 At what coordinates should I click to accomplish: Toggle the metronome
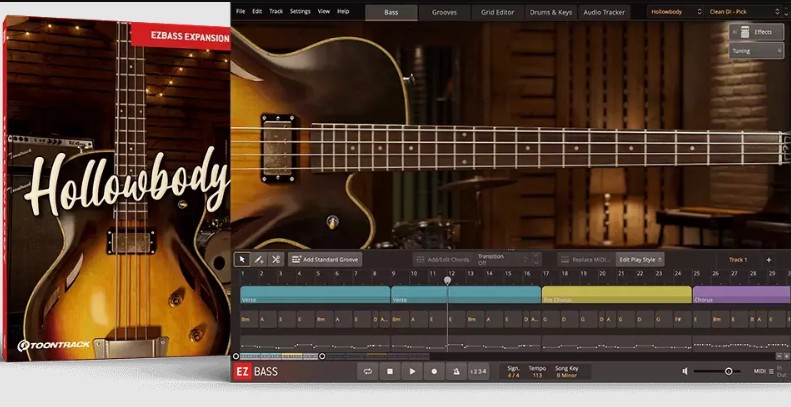[x=456, y=372]
